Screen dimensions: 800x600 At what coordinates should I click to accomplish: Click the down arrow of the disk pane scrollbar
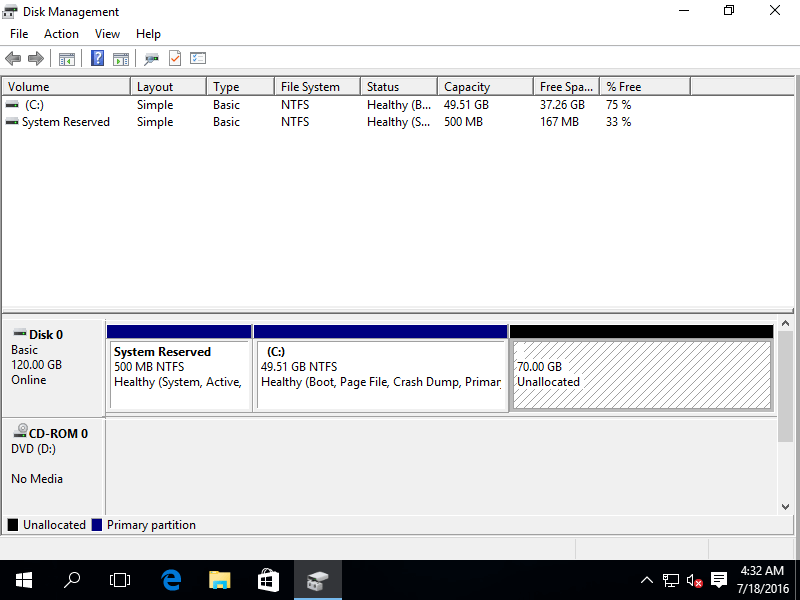click(x=785, y=507)
